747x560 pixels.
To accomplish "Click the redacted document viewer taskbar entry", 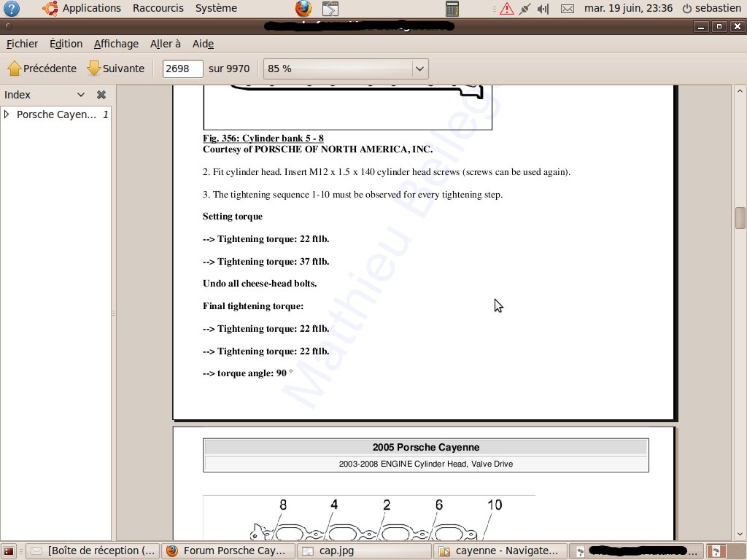I will pos(636,551).
